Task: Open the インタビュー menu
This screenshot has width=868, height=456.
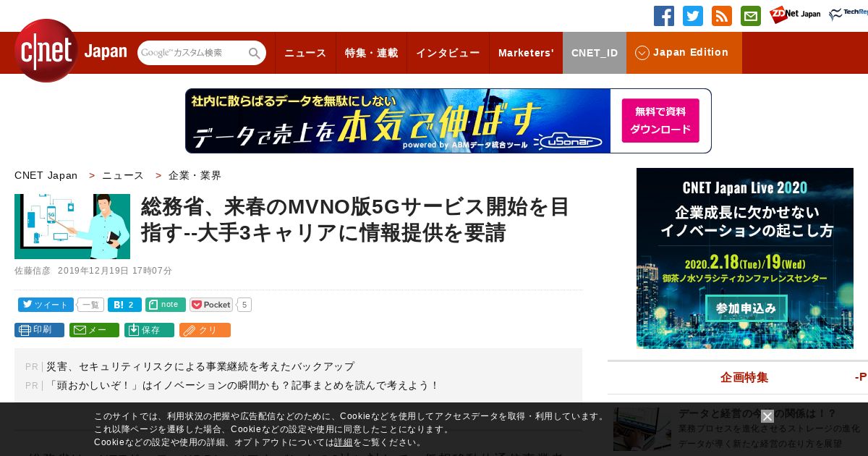Action: 448,53
